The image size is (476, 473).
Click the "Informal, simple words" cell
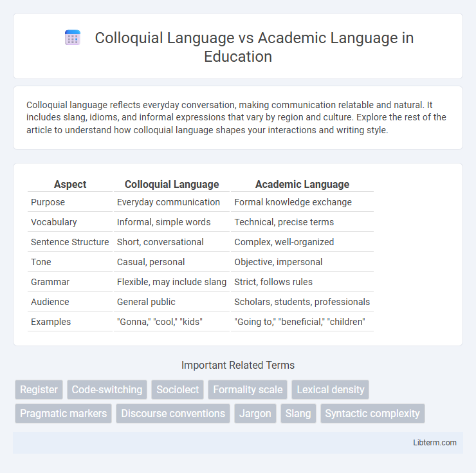172,222
